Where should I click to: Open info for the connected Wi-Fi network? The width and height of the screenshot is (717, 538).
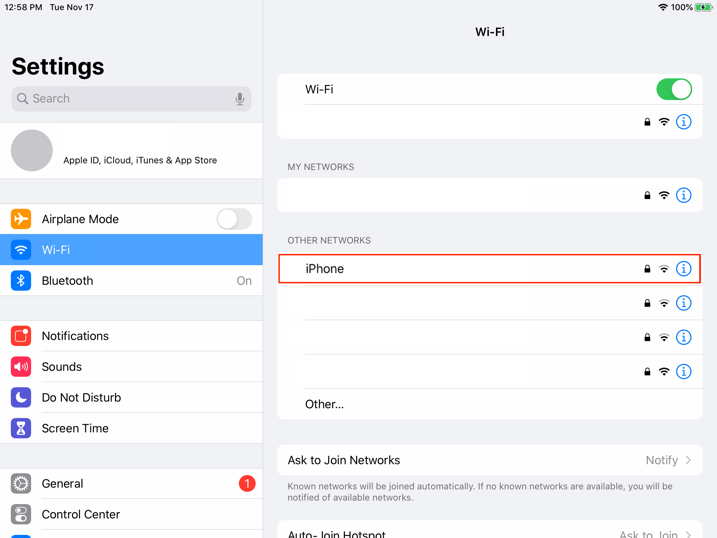[x=683, y=122]
